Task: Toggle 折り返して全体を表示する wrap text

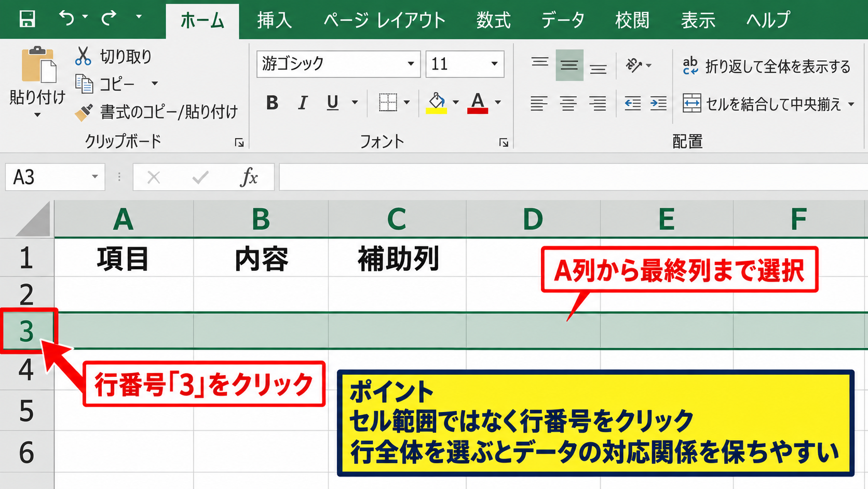Action: pos(766,66)
